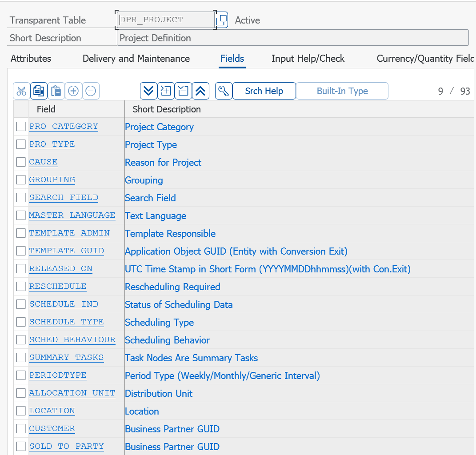The width and height of the screenshot is (476, 455).
Task: Click the 'Reason for Project' description
Action: [163, 162]
